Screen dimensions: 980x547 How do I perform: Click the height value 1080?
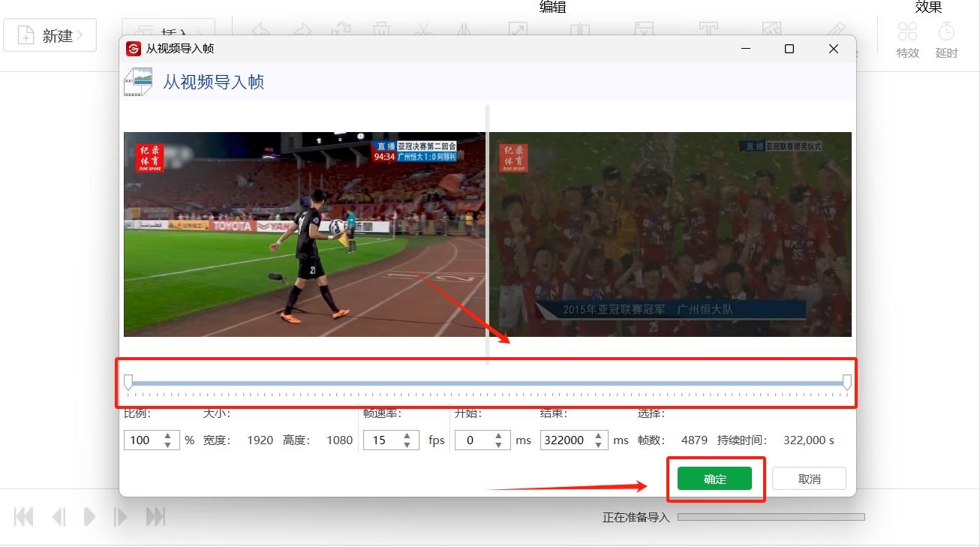pos(339,440)
